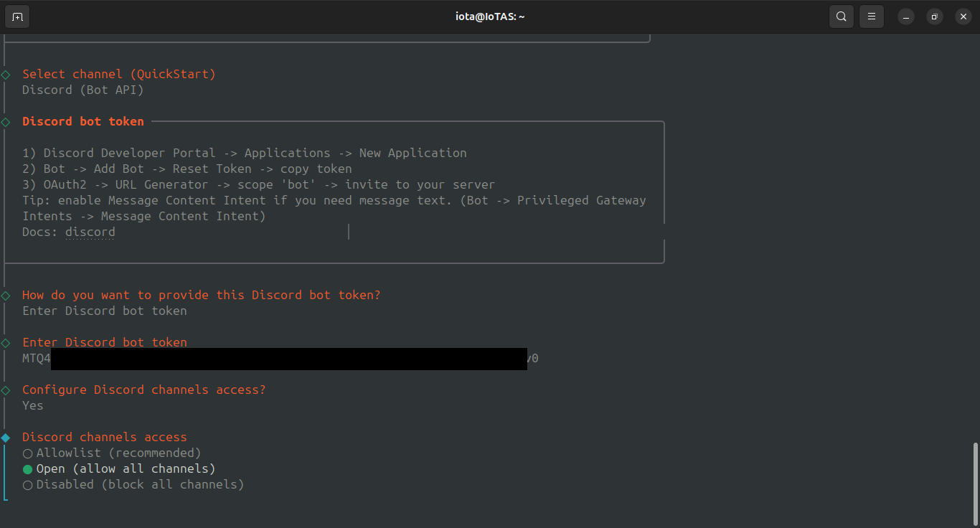Viewport: 980px width, 528px height.
Task: Open the terminal hamburger menu
Action: tap(871, 16)
